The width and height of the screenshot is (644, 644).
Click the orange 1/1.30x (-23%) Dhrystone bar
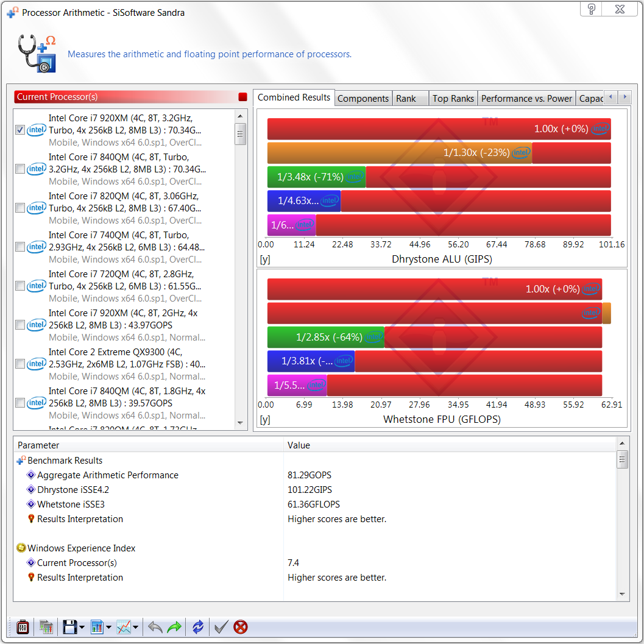[x=399, y=153]
